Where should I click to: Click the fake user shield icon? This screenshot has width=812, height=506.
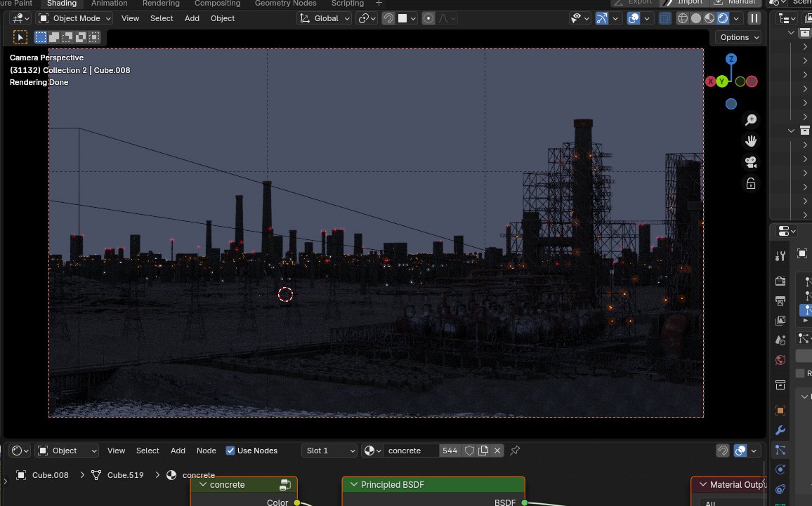[x=470, y=451]
